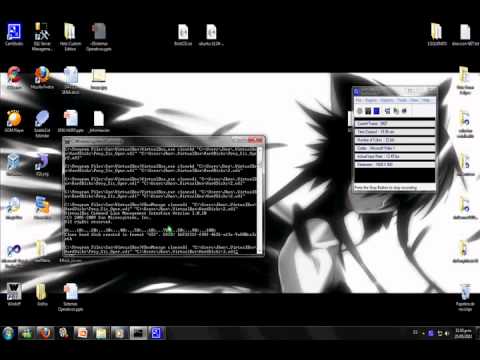Click the command prompt vertical scrollbar

(260, 199)
